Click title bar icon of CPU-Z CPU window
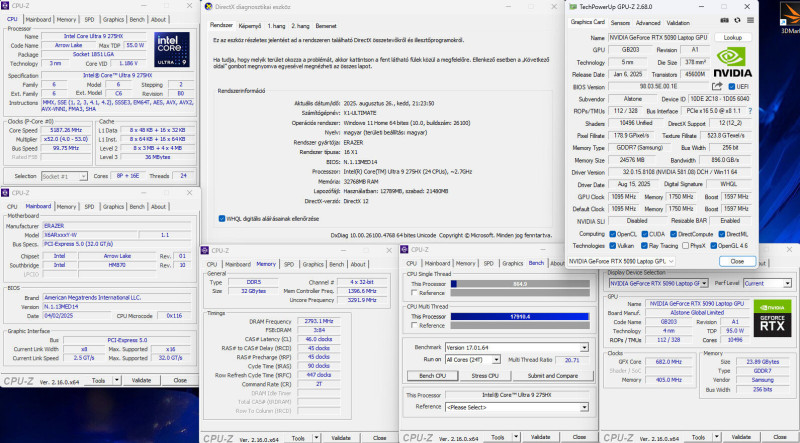 point(5,6)
